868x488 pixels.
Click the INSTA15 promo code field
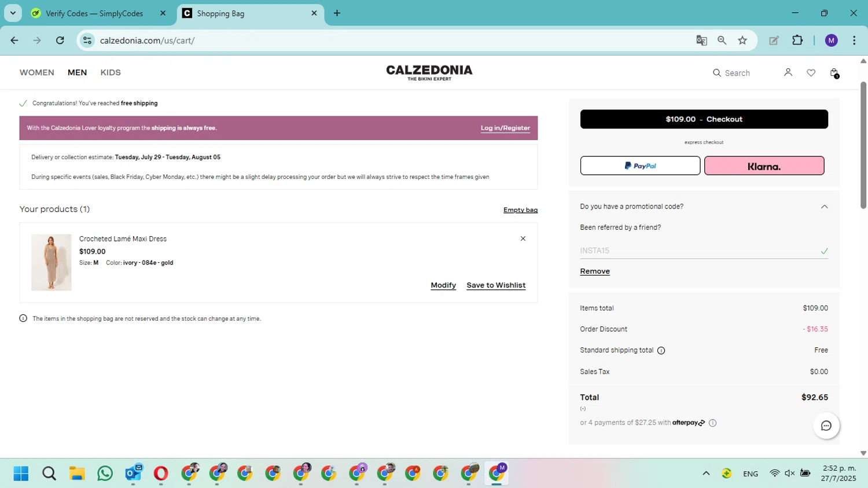point(704,251)
